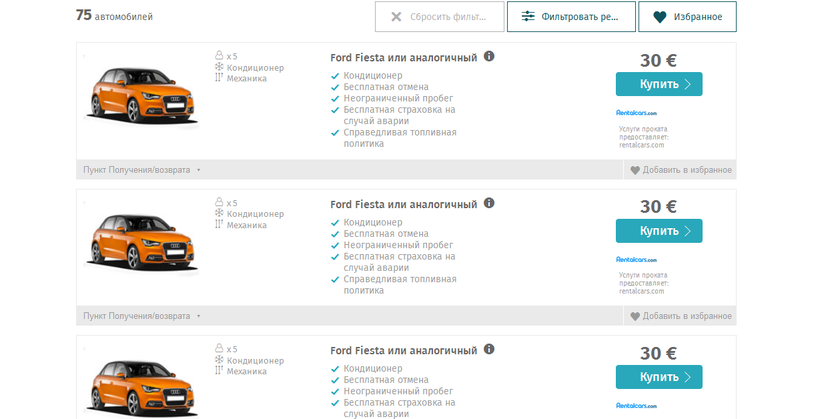
Task: Click heart icon in second car's favorites bar
Action: [634, 316]
